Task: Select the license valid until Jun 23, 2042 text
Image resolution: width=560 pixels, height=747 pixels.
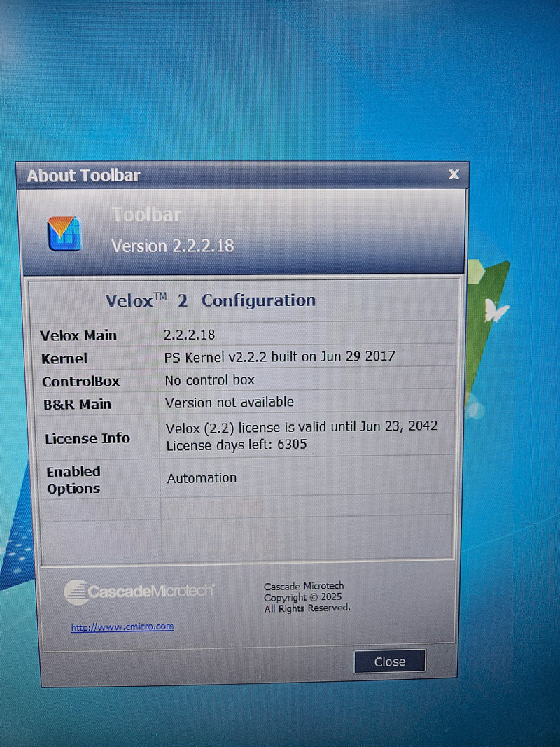Action: point(302,427)
